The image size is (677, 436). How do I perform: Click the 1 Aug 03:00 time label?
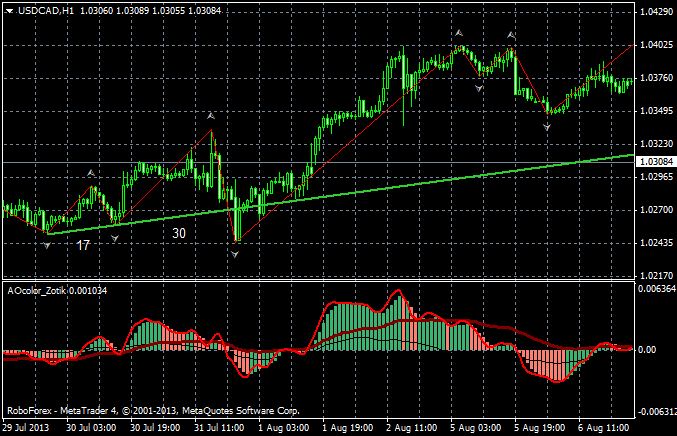tap(284, 428)
